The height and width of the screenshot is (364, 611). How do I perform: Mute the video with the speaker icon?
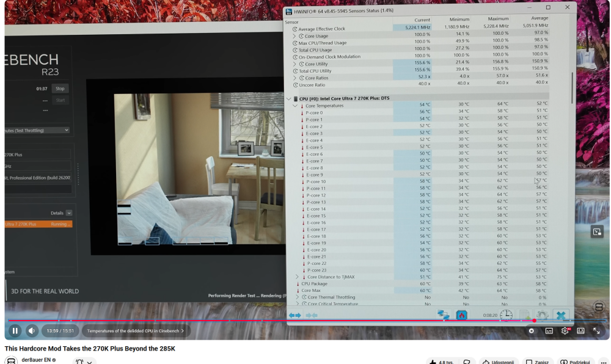(32, 331)
